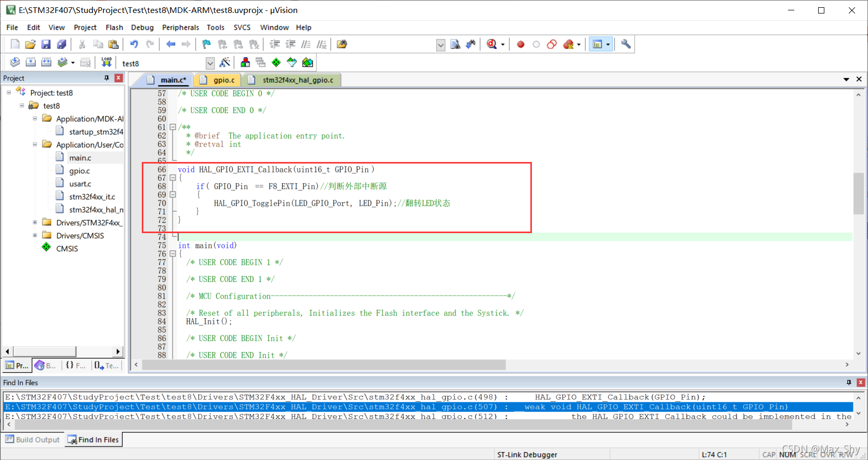
Task: Click the editor horizontal scrollbar thumb
Action: point(324,365)
